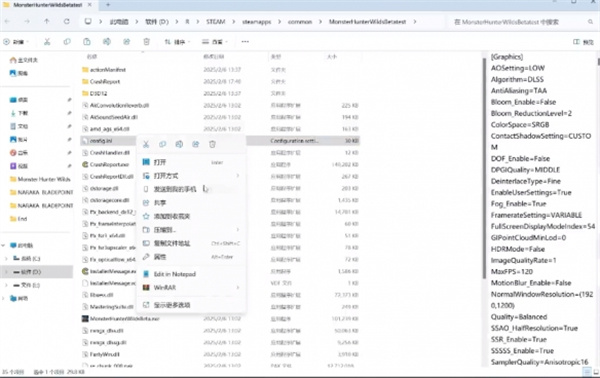Click the search magnifier icon
This screenshot has width=600, height=378.
590,22
